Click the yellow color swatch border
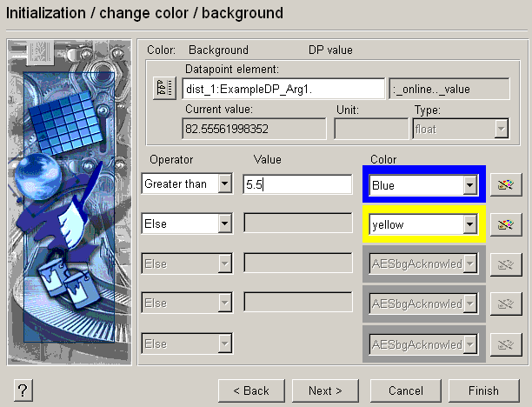 (x=423, y=210)
